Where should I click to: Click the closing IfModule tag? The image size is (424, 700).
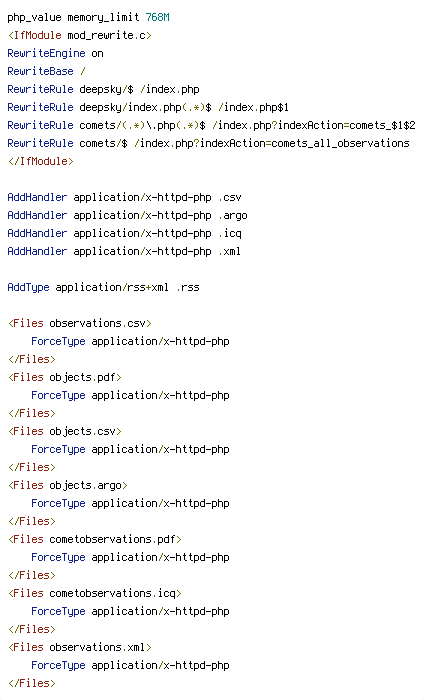[x=41, y=161]
